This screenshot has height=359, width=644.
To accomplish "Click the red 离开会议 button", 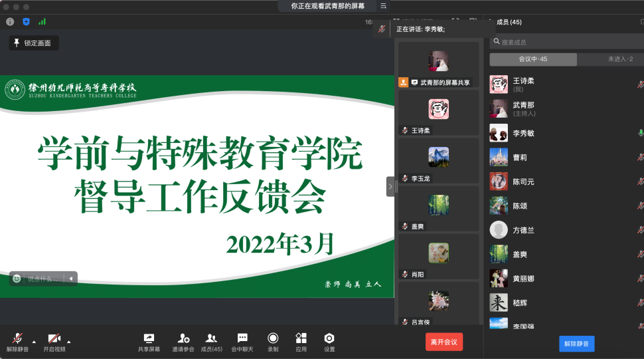I will (444, 342).
